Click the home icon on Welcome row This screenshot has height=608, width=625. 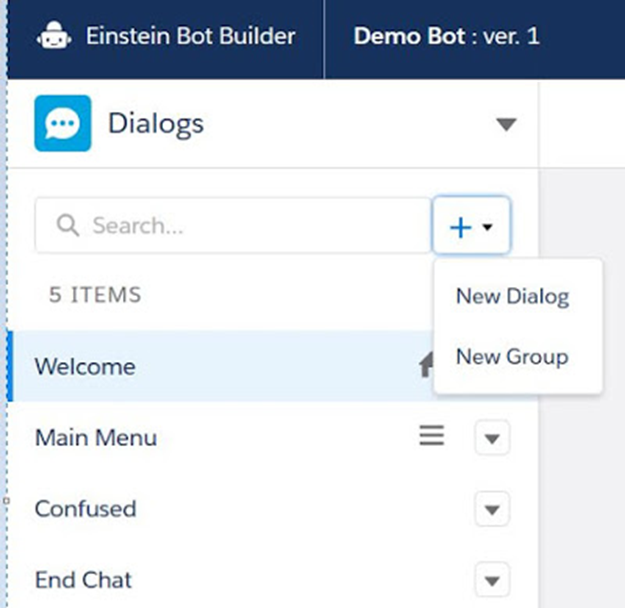tap(426, 364)
